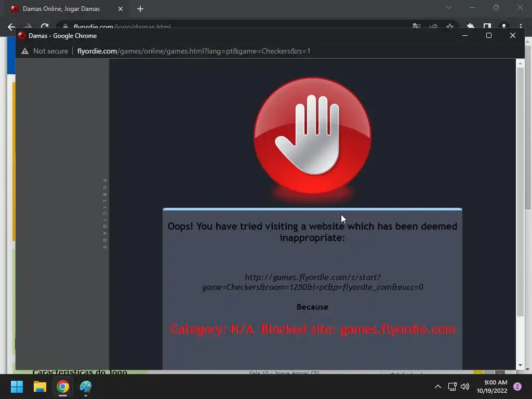532x399 pixels.
Task: Click the Chrome taskbar icon
Action: tap(63, 387)
